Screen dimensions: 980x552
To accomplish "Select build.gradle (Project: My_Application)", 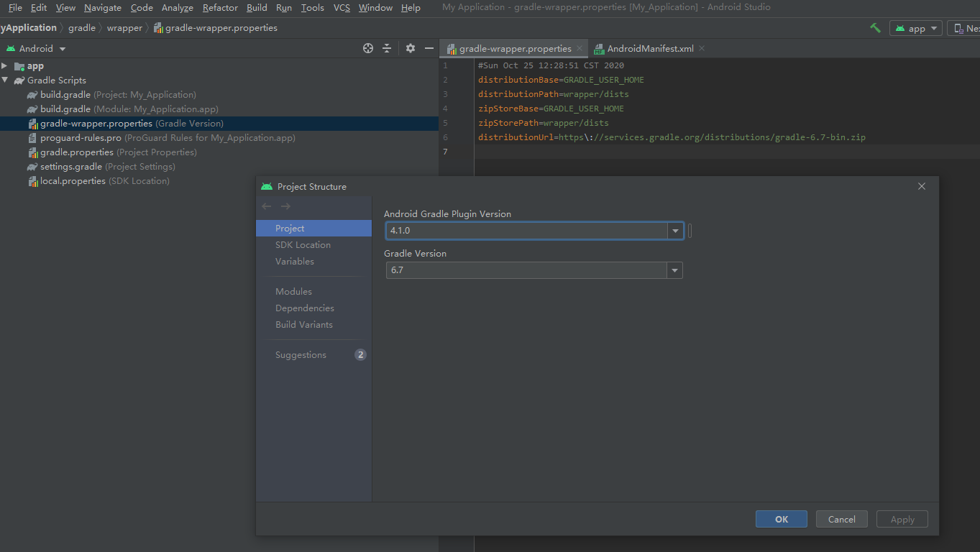I will (x=118, y=94).
